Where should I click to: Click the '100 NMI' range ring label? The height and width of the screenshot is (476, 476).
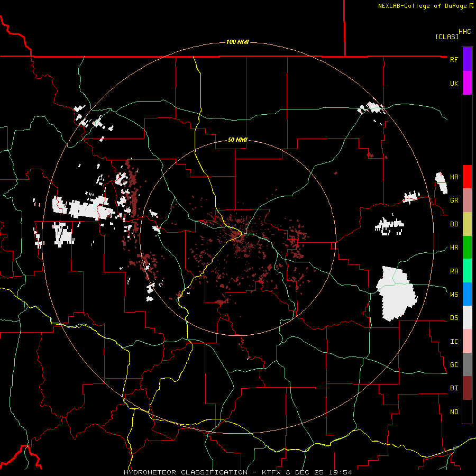tap(237, 42)
